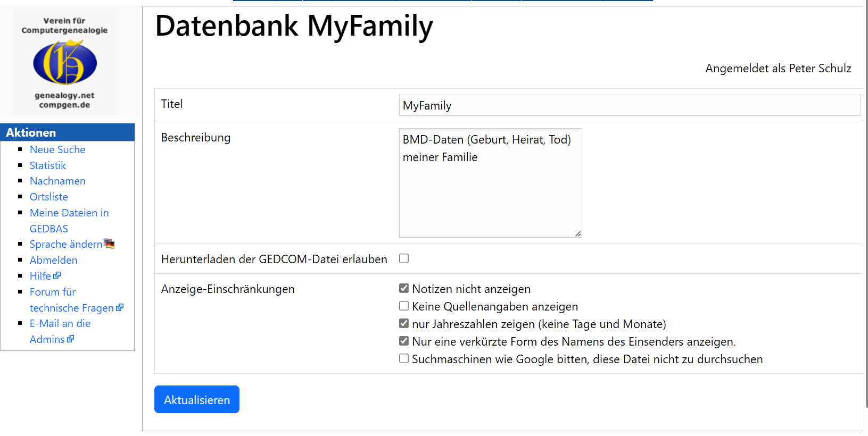The height and width of the screenshot is (436, 868).
Task: Click the flag icon next to Sprache ändern
Action: [x=109, y=244]
